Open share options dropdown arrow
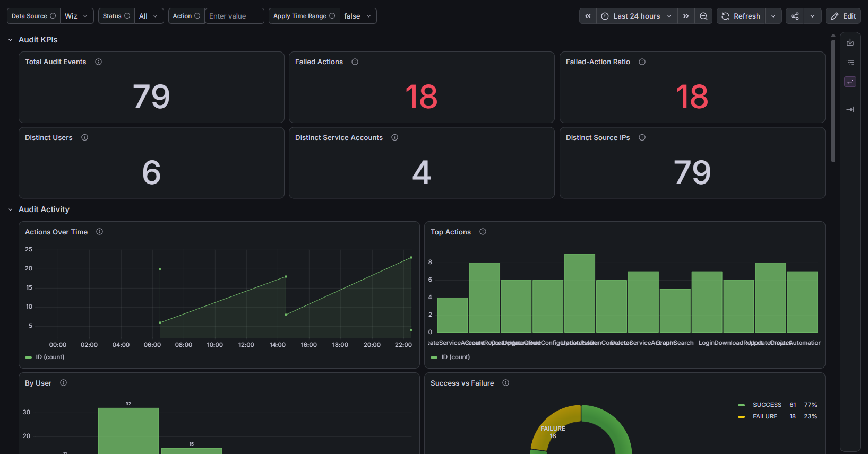The image size is (868, 454). coord(812,16)
